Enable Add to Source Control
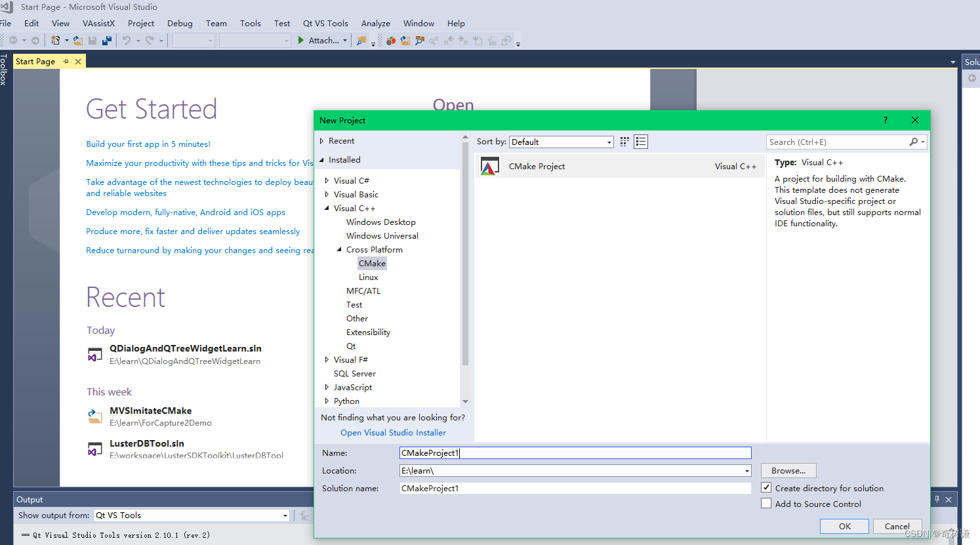 766,503
